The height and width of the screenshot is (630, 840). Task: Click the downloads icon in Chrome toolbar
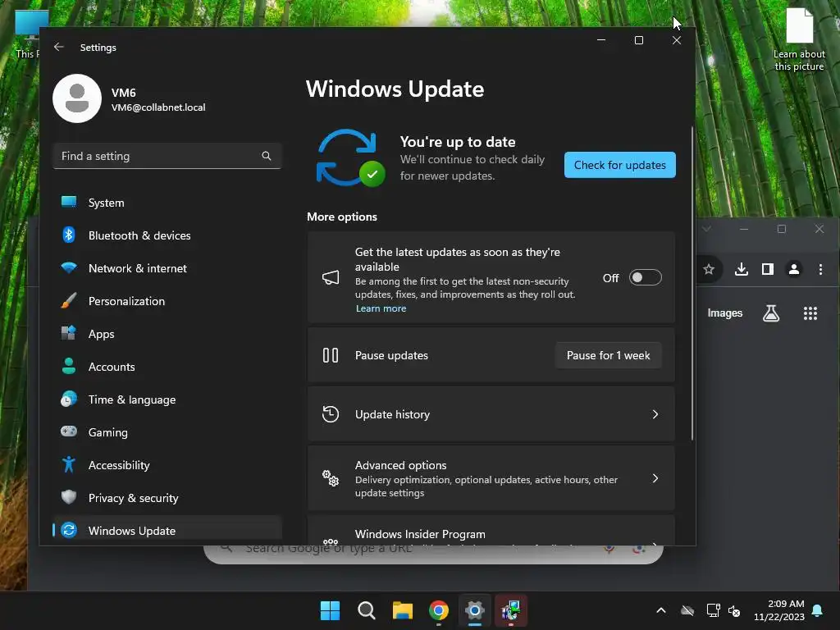coord(742,269)
